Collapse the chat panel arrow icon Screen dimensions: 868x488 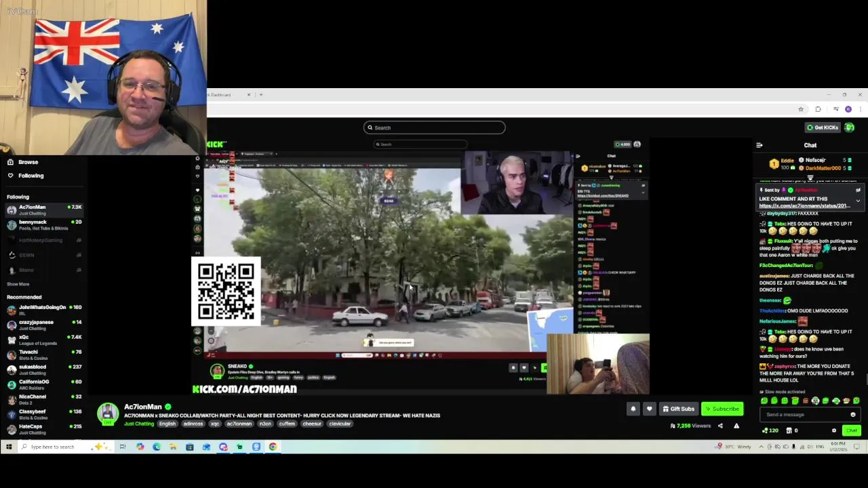tap(759, 145)
